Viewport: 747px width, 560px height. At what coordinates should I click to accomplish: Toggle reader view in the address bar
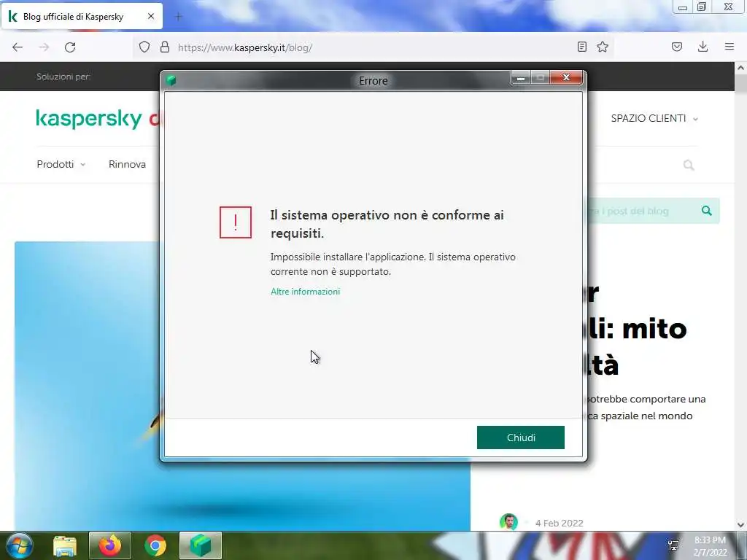581,47
